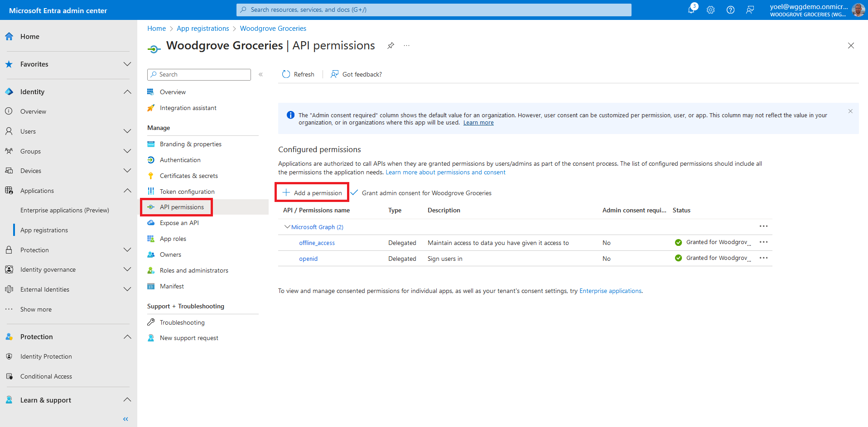Viewport: 868px width, 427px height.
Task: Expand External Identities in sidebar
Action: pyautogui.click(x=127, y=289)
